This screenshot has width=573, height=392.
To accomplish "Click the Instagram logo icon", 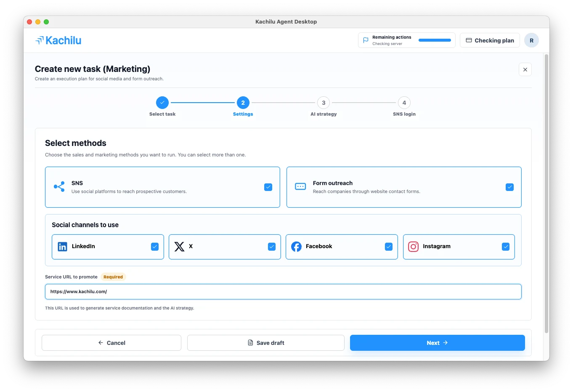I will pyautogui.click(x=413, y=246).
